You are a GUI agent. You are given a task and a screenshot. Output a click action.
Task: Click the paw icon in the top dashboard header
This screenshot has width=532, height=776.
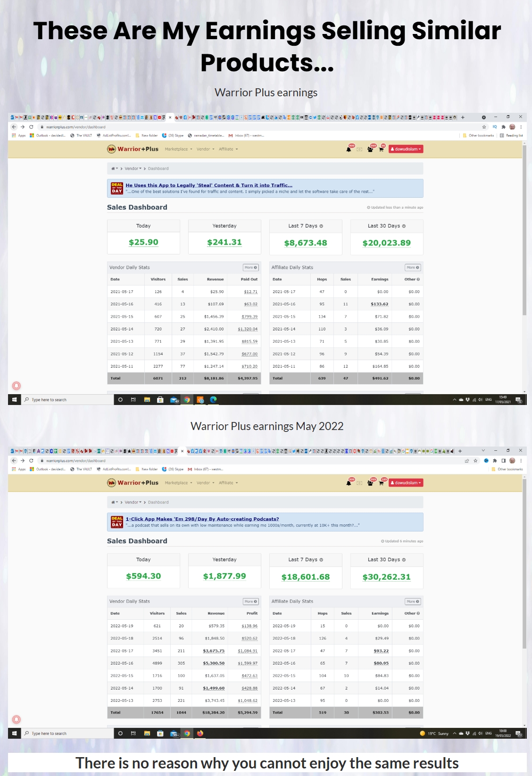coord(370,150)
